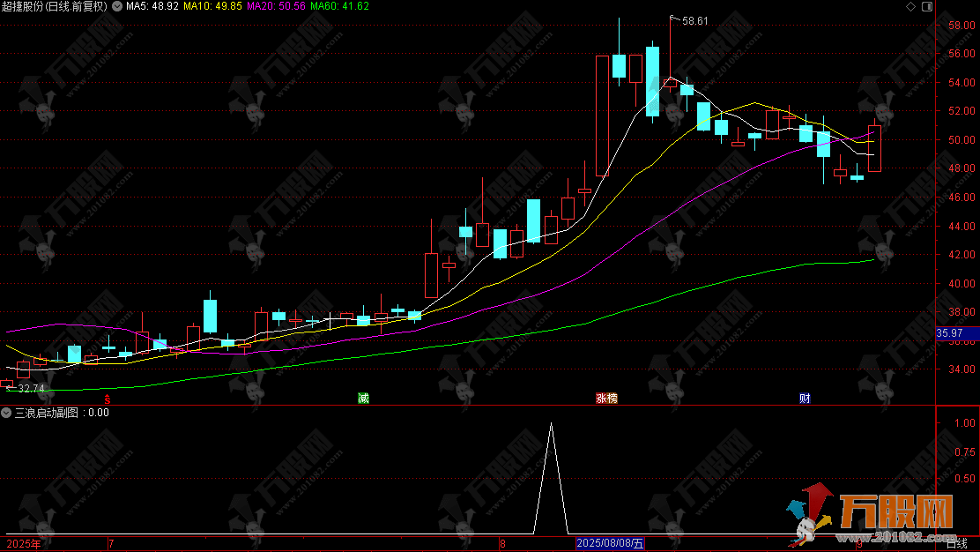Click the tall red candlestick above 2025/08/08
The image size is (980, 552).
603,116
